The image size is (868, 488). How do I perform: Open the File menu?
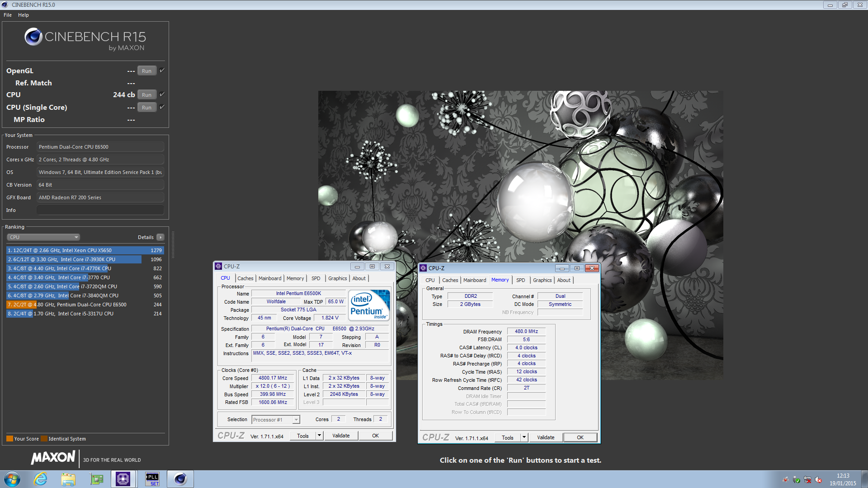pyautogui.click(x=8, y=15)
